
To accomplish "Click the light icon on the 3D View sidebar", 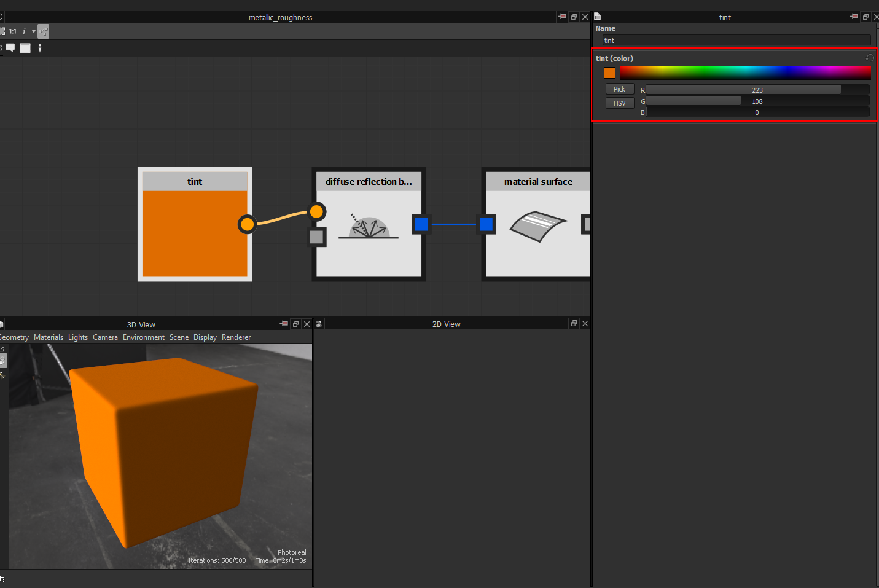I will click(2, 377).
